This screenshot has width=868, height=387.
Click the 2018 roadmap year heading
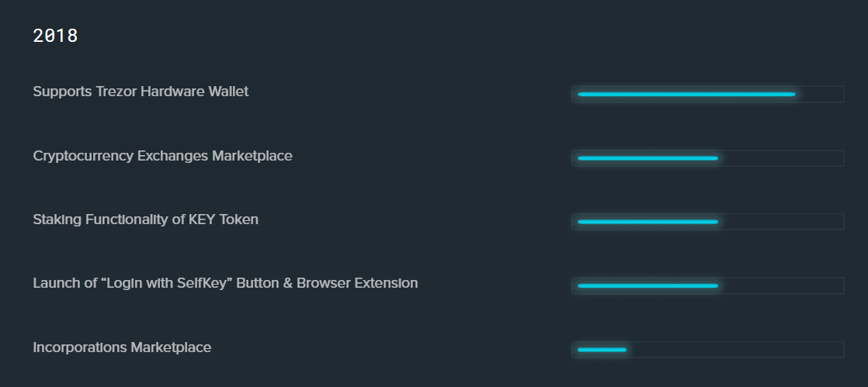[55, 36]
